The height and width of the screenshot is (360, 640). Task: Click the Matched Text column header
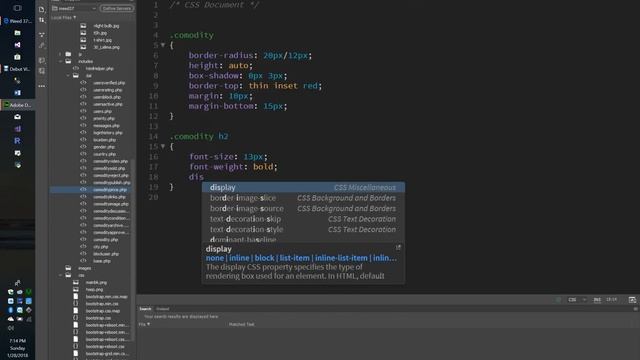[242, 324]
